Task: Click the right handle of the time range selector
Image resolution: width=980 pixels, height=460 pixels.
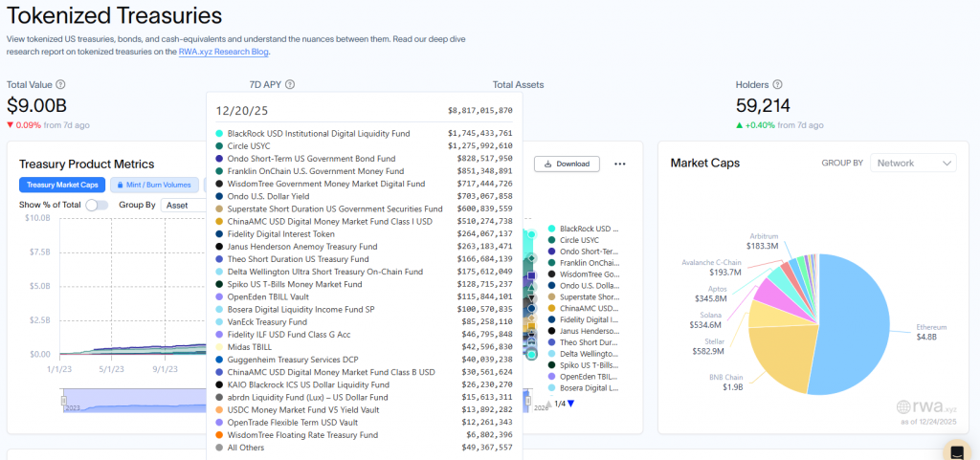Action: [x=528, y=400]
